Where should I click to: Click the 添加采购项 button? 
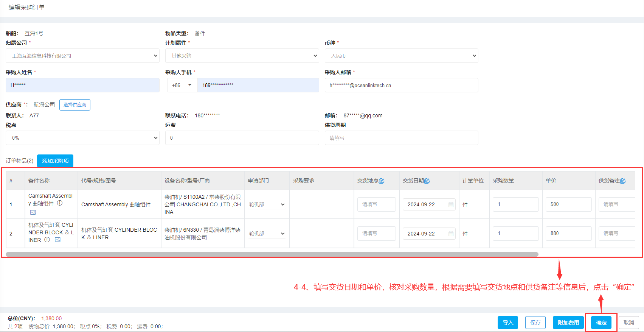click(55, 161)
